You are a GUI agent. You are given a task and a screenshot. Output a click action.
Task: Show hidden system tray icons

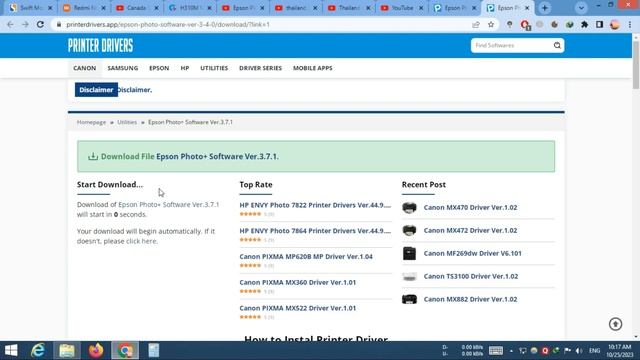point(511,351)
